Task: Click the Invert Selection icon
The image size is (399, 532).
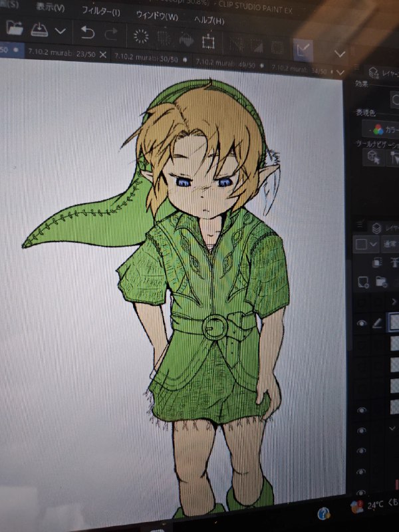Action: tap(257, 46)
